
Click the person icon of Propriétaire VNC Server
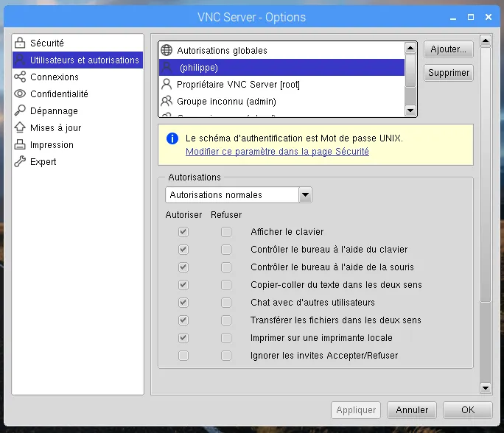(167, 84)
